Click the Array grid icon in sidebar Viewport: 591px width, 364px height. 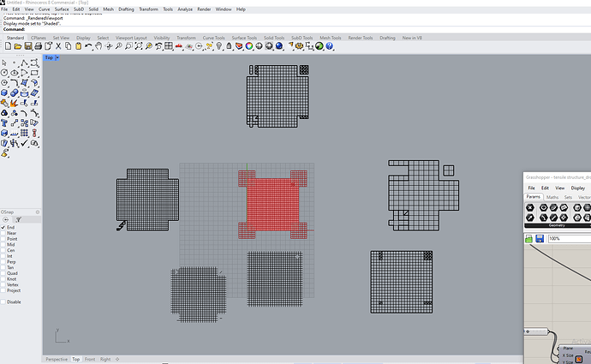click(24, 133)
